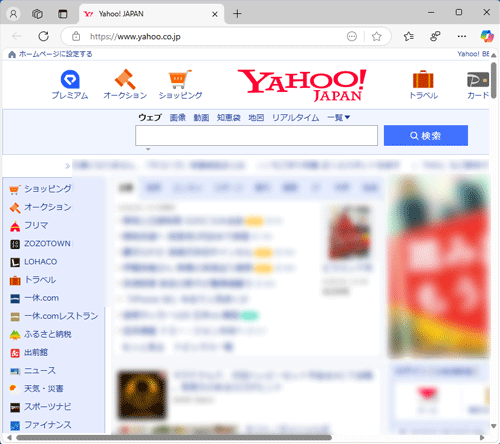Viewport: 500px width, 444px height.
Task: Expand the arrow below the search box
Action: 148,149
